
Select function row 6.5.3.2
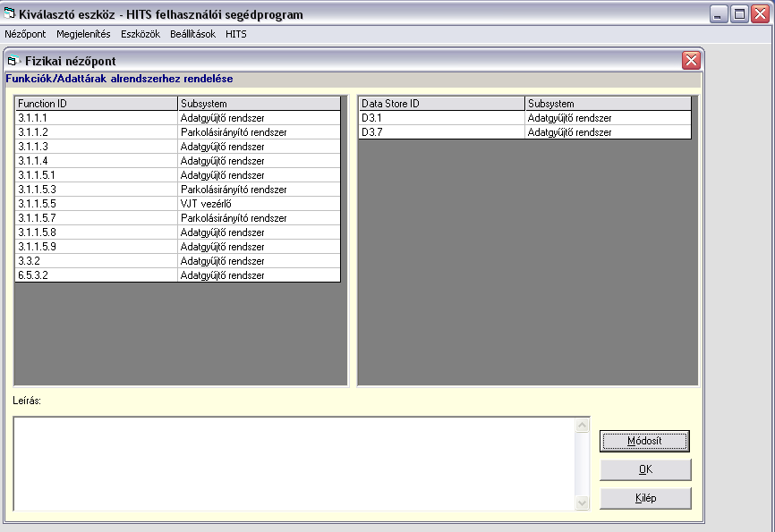point(178,275)
